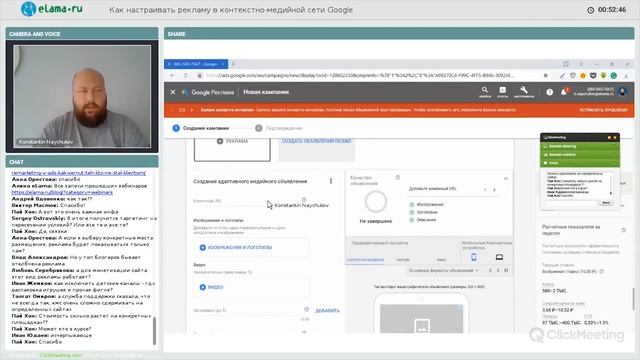Click the browser back arrow
This screenshot has height=360, width=640.
click(173, 76)
